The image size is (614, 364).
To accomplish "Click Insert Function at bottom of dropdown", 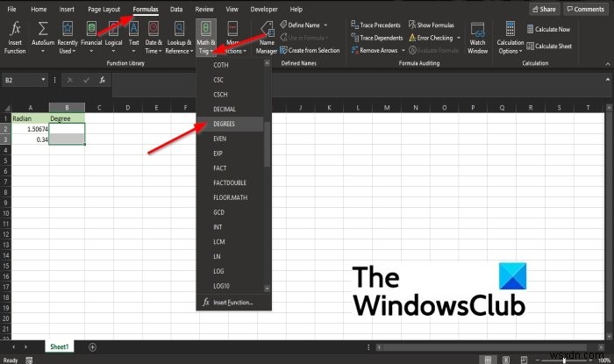I will pyautogui.click(x=234, y=303).
